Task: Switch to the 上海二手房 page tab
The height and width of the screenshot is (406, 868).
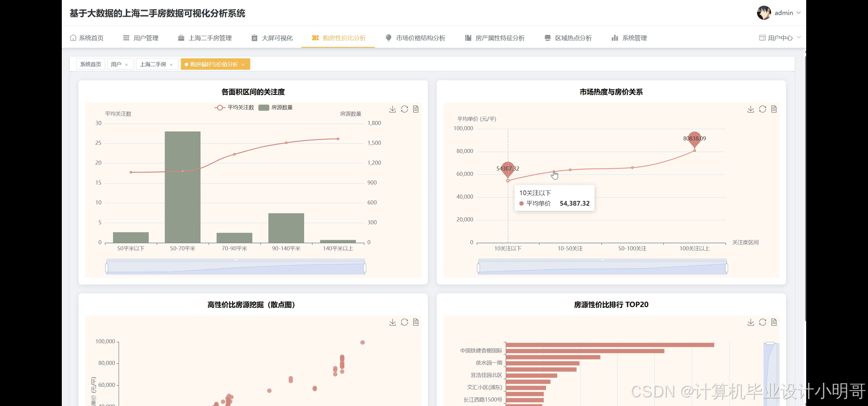Action: tap(153, 64)
